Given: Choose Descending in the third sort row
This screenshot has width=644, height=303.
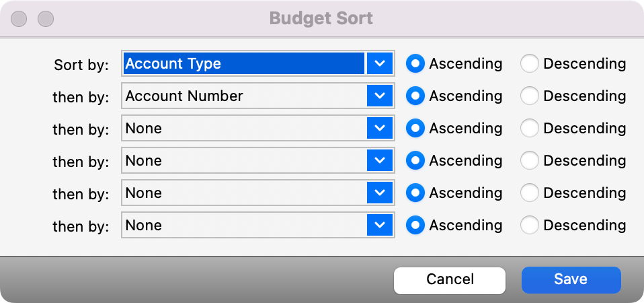Looking at the screenshot, I should coord(530,128).
